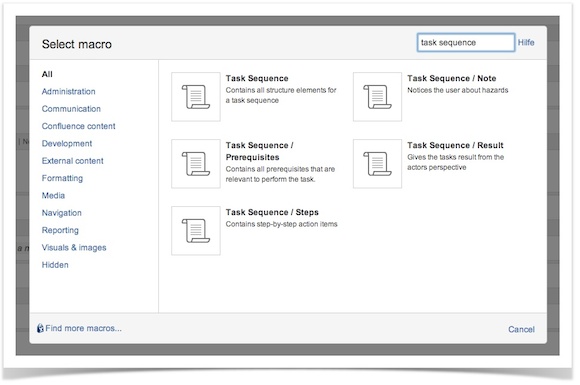Open the Administration category
580x385 pixels.
pyautogui.click(x=68, y=91)
